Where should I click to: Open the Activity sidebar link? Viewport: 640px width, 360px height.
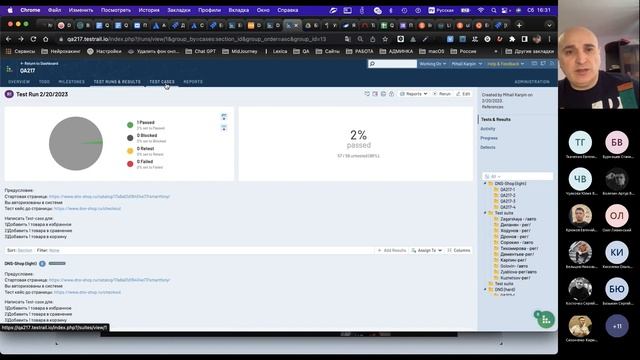tap(488, 129)
